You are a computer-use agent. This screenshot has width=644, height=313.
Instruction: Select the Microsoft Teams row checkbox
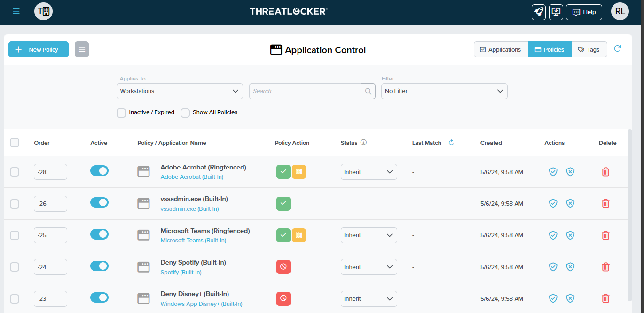(15, 235)
